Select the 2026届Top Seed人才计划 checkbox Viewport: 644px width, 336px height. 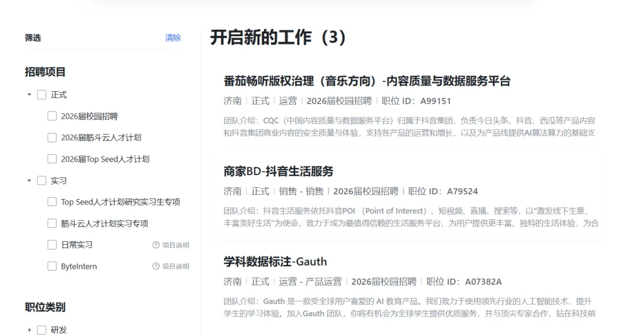52,159
